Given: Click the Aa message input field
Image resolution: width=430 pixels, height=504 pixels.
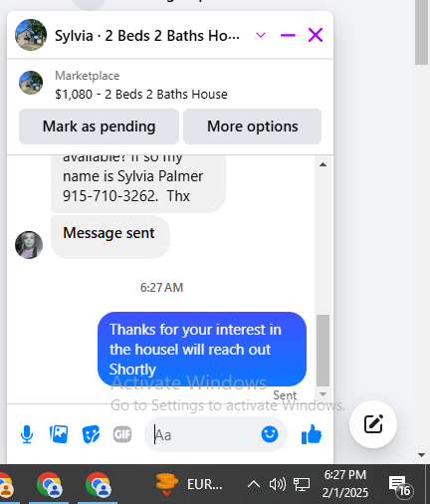Looking at the screenshot, I should [x=206, y=434].
